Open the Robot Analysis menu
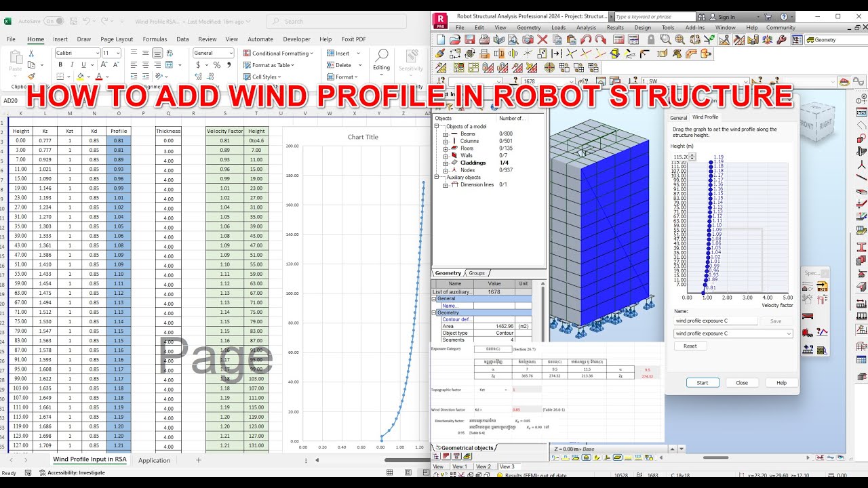This screenshot has height=488, width=868. (586, 28)
